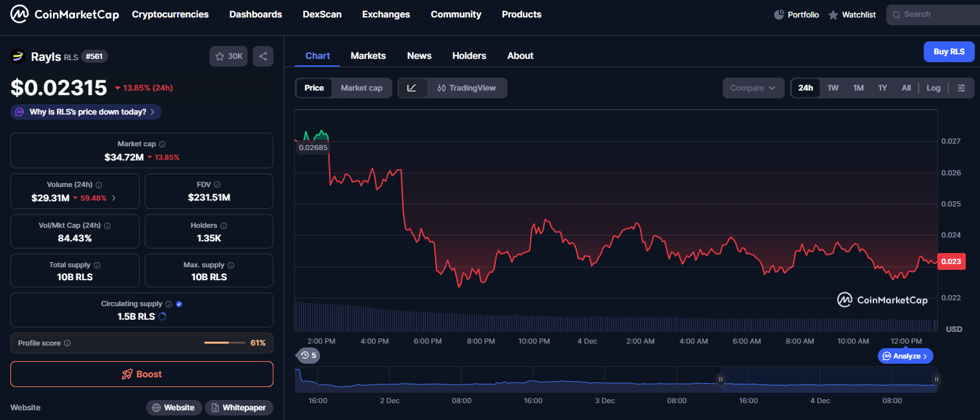
Task: Toggle the Log scale option
Action: [x=933, y=88]
